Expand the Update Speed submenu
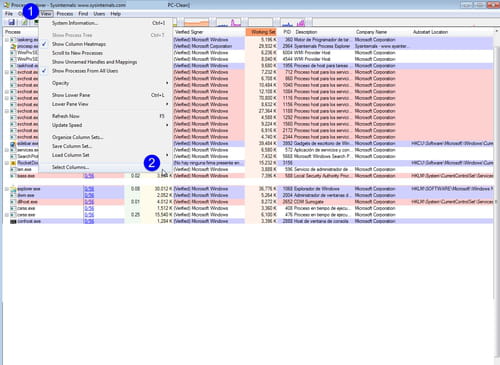The image size is (500, 365). [105, 125]
